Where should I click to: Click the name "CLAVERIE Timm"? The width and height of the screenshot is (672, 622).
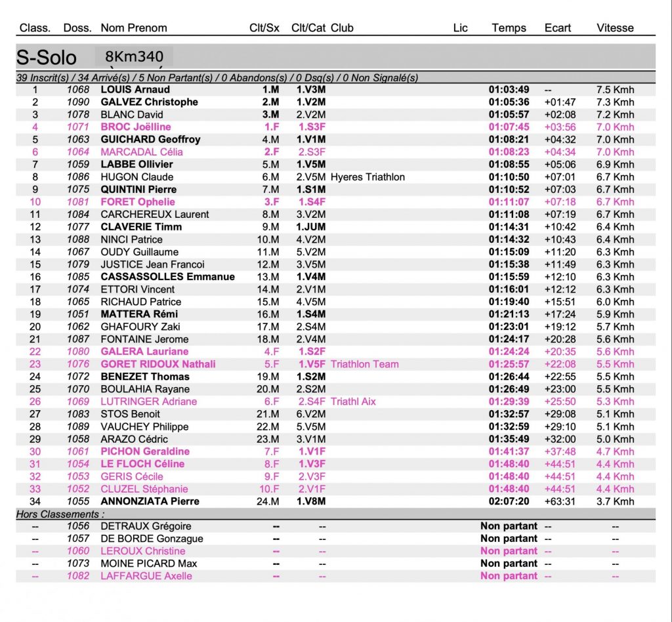tap(141, 226)
